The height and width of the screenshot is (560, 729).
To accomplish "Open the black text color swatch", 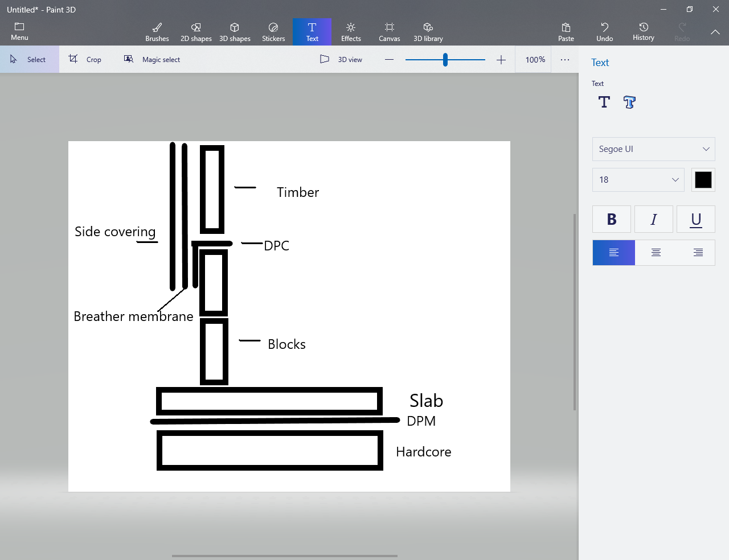I will (x=703, y=180).
